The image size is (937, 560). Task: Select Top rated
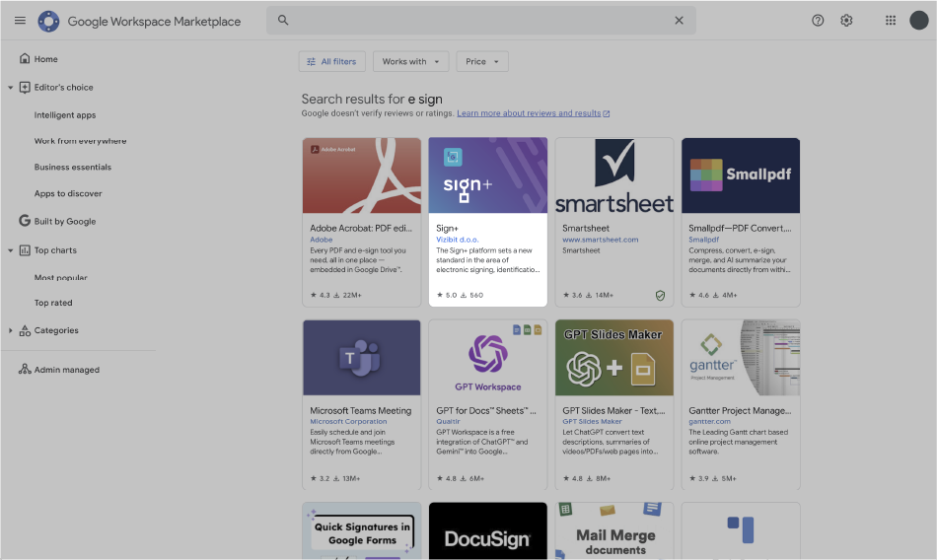coord(53,303)
